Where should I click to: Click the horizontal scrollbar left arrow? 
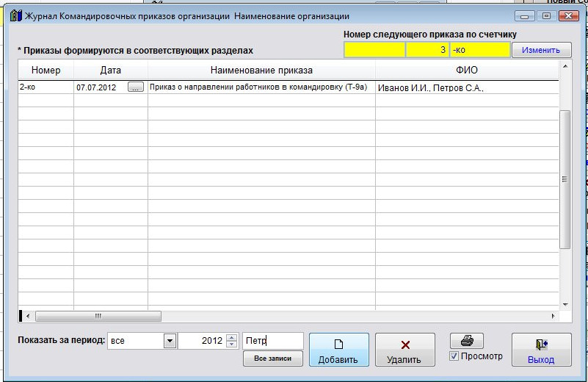coord(28,316)
